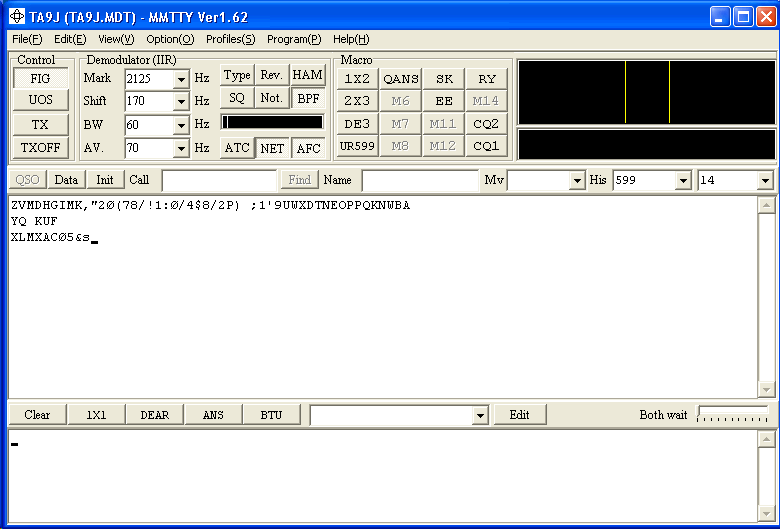Click the Call input field
The height and width of the screenshot is (529, 780).
pyautogui.click(x=219, y=180)
